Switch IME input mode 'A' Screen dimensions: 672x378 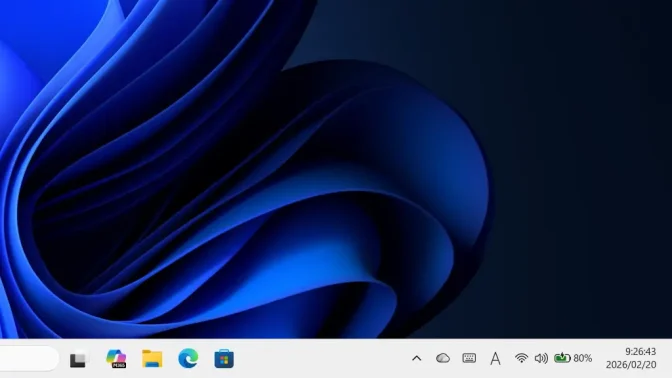click(495, 358)
